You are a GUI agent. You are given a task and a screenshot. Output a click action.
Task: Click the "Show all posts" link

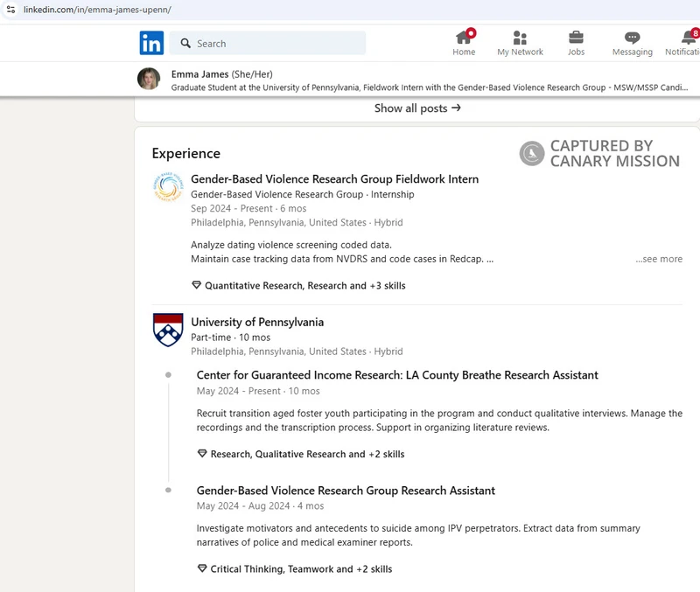tap(417, 108)
